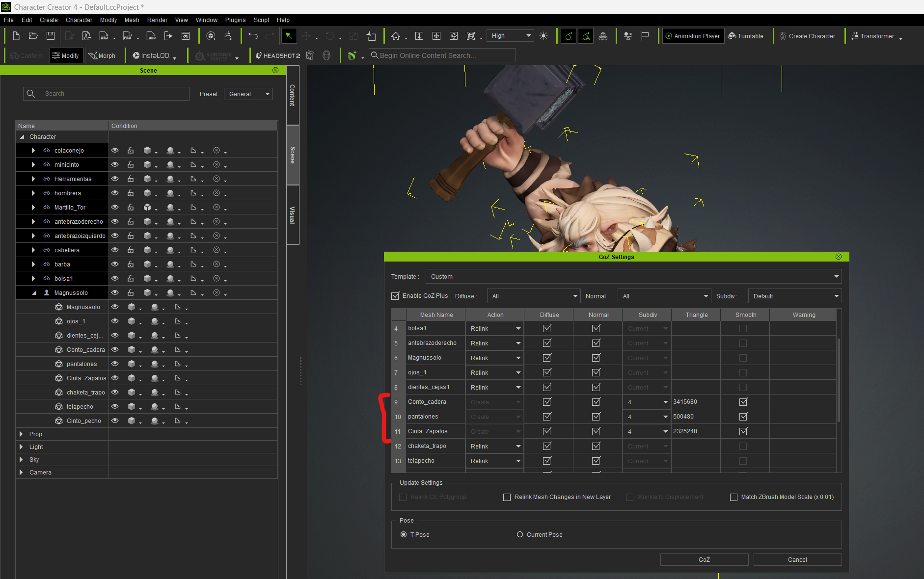Open the Animation Player

pos(693,36)
